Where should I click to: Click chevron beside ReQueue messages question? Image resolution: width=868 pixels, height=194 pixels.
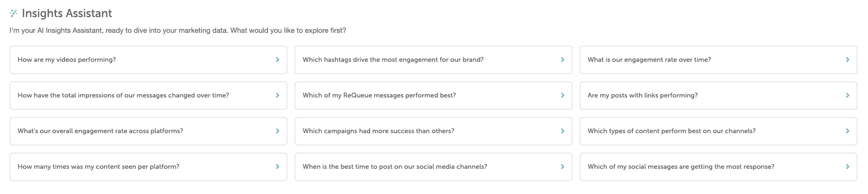(563, 96)
